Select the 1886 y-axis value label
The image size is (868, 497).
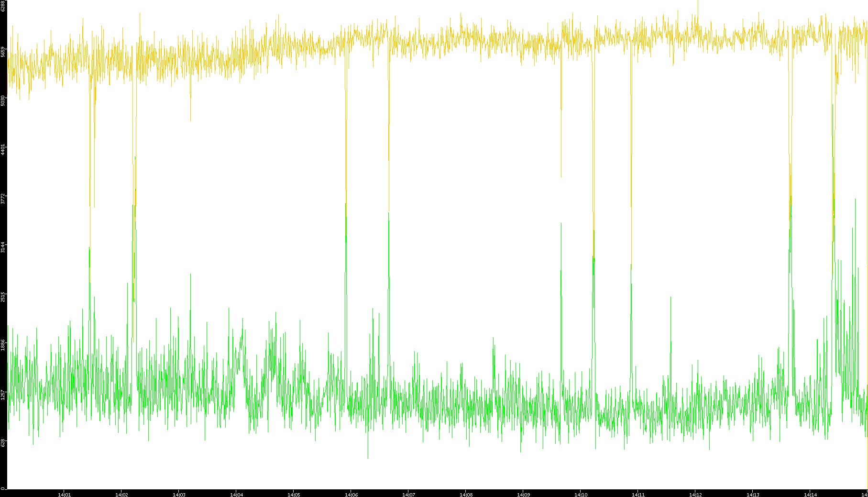[3, 345]
